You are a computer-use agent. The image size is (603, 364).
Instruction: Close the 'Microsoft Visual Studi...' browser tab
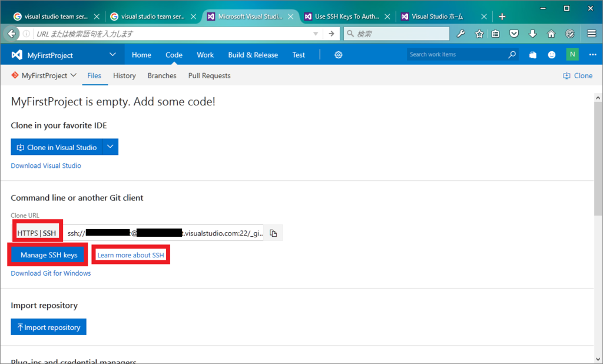point(291,16)
